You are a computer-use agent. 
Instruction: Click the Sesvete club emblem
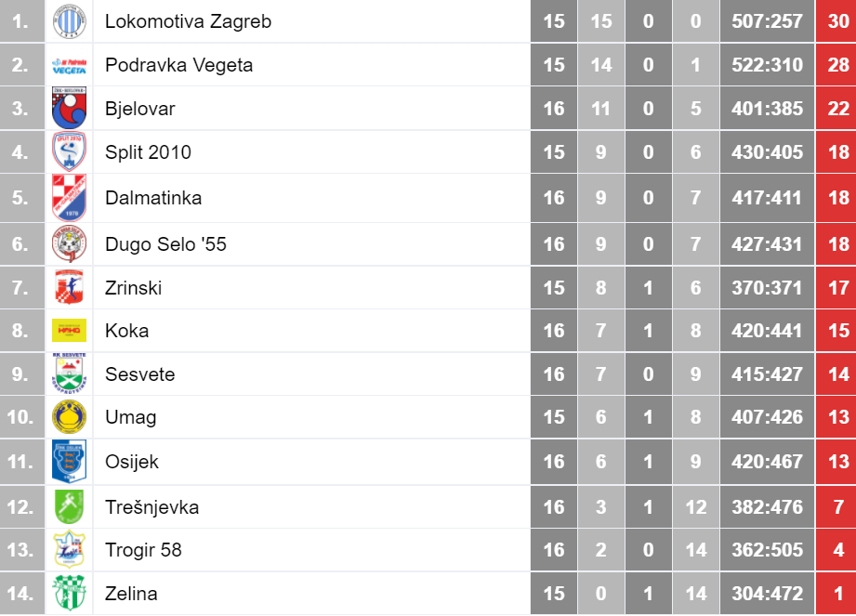pyautogui.click(x=70, y=374)
